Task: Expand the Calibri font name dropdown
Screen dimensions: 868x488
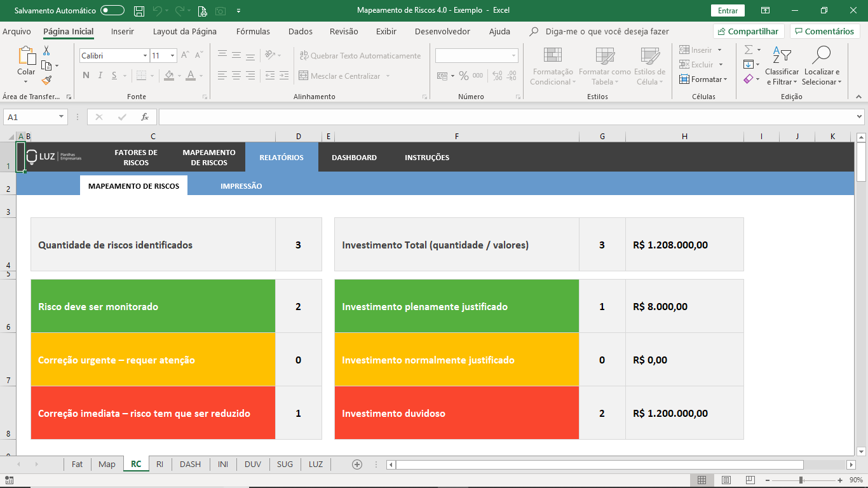Action: point(145,56)
